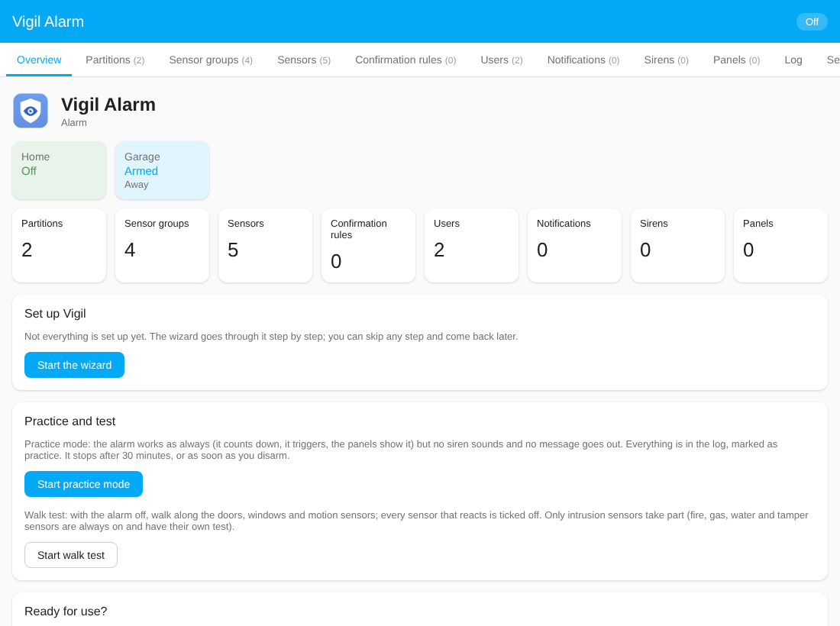Click the Practice and test heading

[x=70, y=421]
